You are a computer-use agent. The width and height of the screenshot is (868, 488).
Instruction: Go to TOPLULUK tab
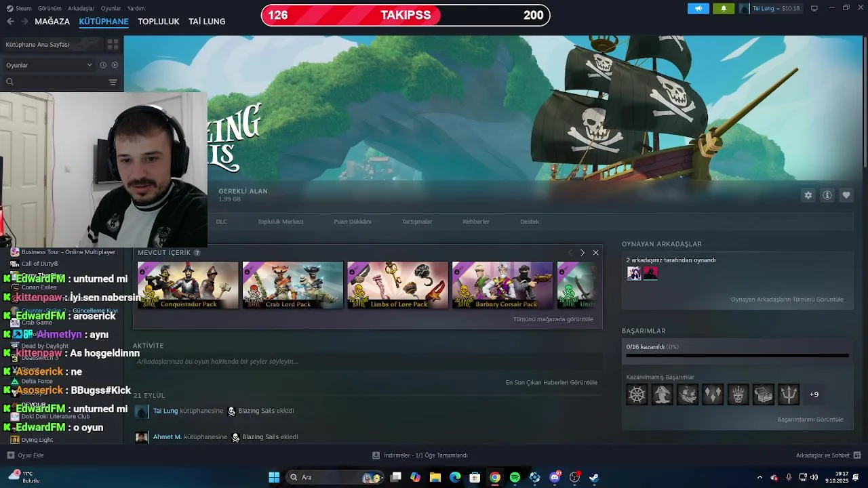159,21
